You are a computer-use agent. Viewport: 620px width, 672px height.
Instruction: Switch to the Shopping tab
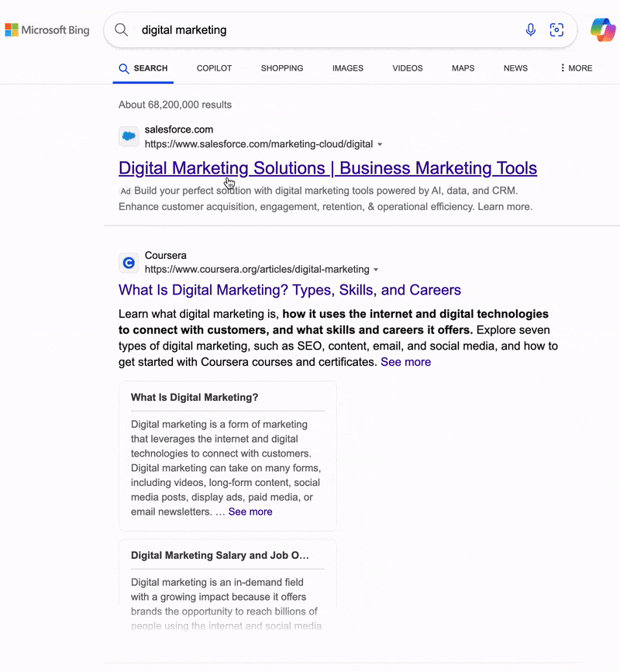coord(282,68)
